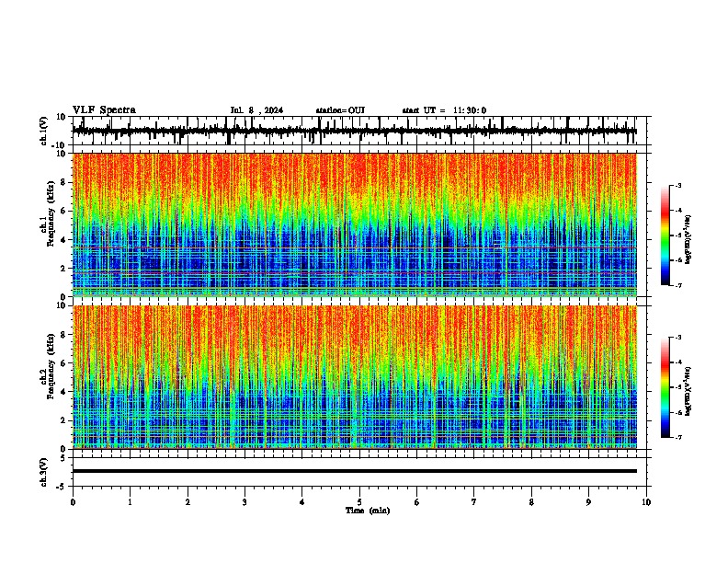Screen dimensions: 728x563
Task: Click the "4" kHz tick on ch.2 spectrogram
Action: [63, 392]
